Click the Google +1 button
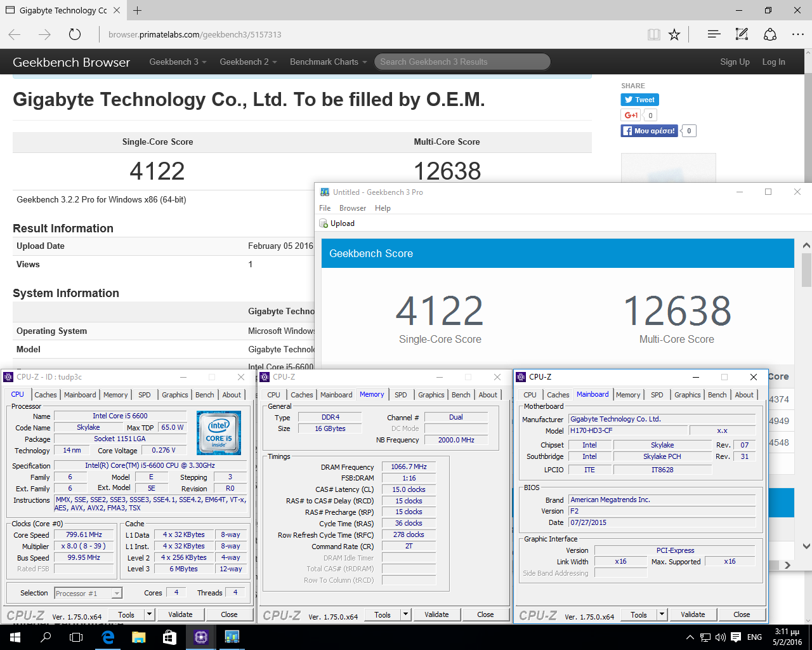 point(631,115)
